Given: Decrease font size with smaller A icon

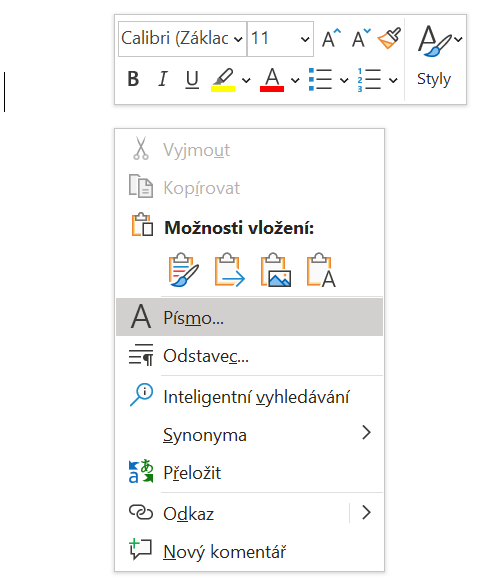Looking at the screenshot, I should pos(361,38).
